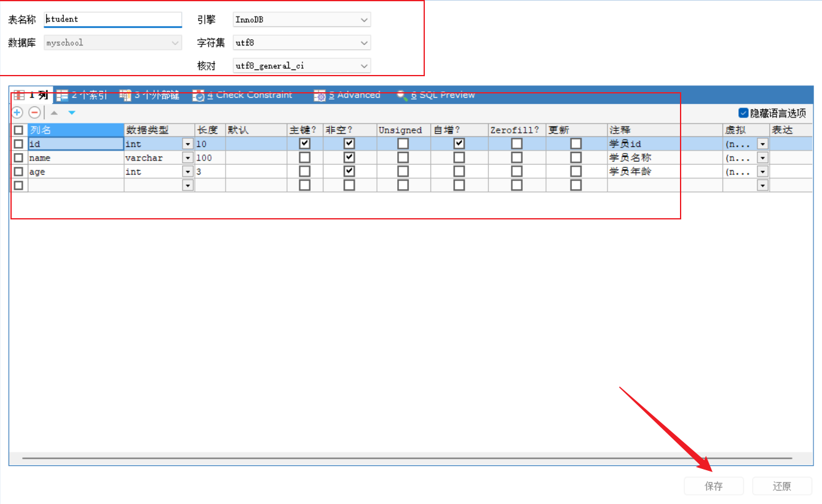Open data type dropdown for name row
The image size is (822, 504).
click(188, 158)
